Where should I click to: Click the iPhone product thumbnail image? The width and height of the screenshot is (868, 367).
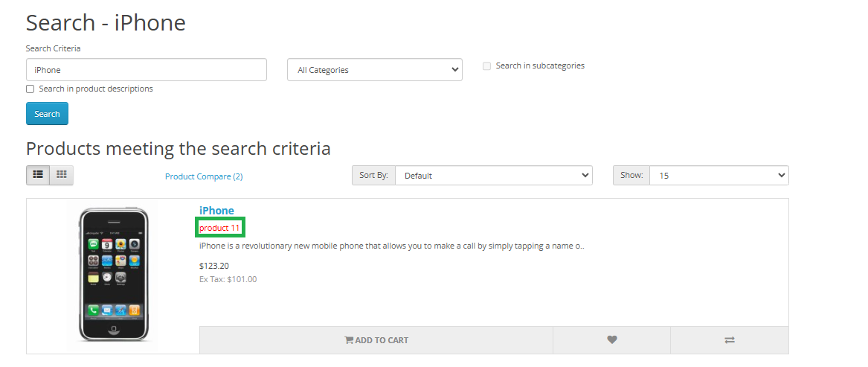click(x=113, y=274)
